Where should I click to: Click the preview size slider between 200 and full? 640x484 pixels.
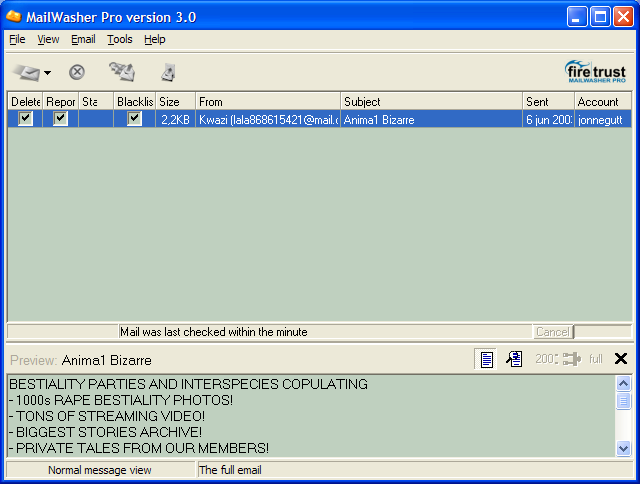click(571, 359)
